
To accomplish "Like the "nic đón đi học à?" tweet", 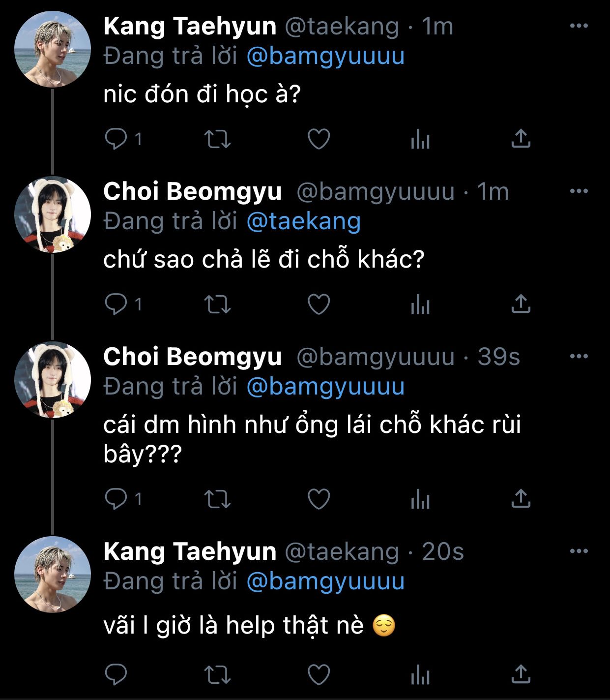I will [319, 139].
